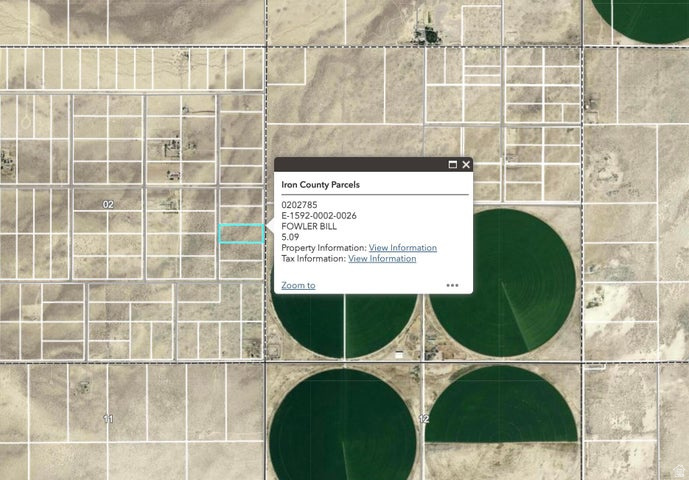This screenshot has width=689, height=480.
Task: Click the Iron County Parcels popup title
Action: (320, 185)
